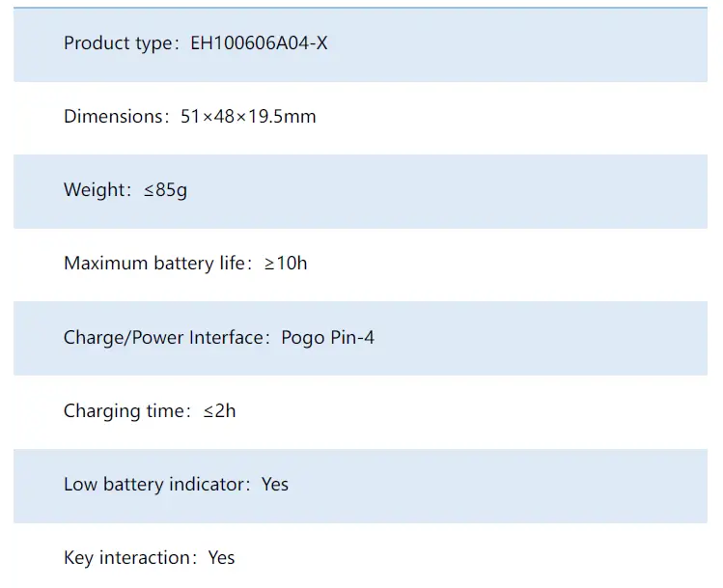The image size is (723, 588).
Task: Click the 51×48×19.5mm dimensions value
Action: click(x=248, y=117)
